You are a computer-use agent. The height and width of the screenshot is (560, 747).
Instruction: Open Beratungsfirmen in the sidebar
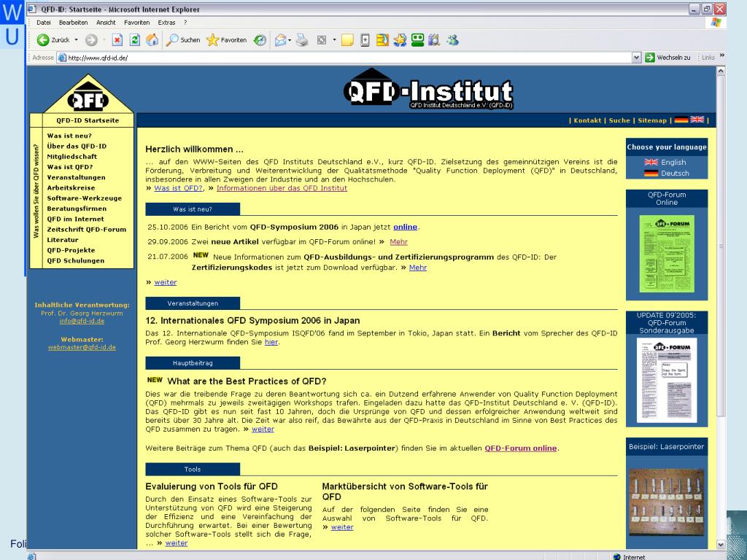77,209
